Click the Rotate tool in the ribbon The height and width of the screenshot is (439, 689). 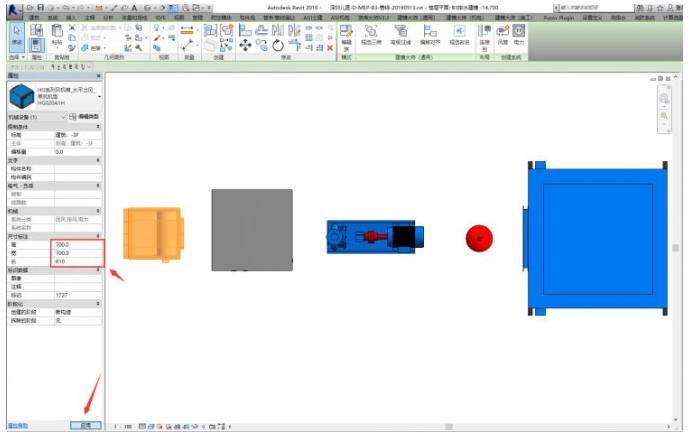click(x=276, y=46)
